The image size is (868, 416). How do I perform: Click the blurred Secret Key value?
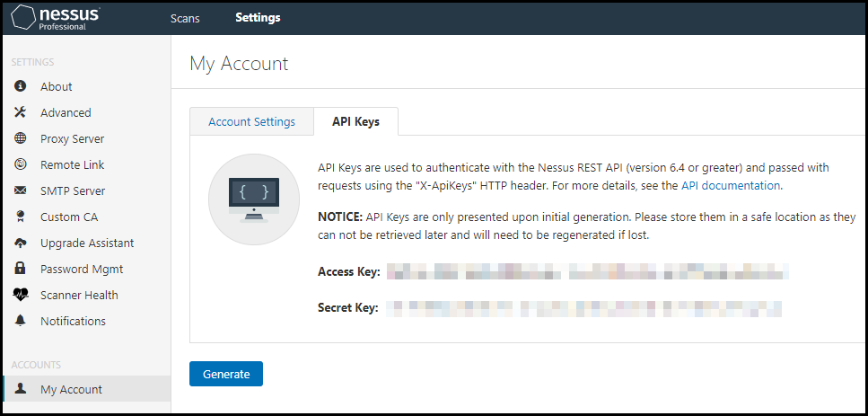tap(583, 308)
